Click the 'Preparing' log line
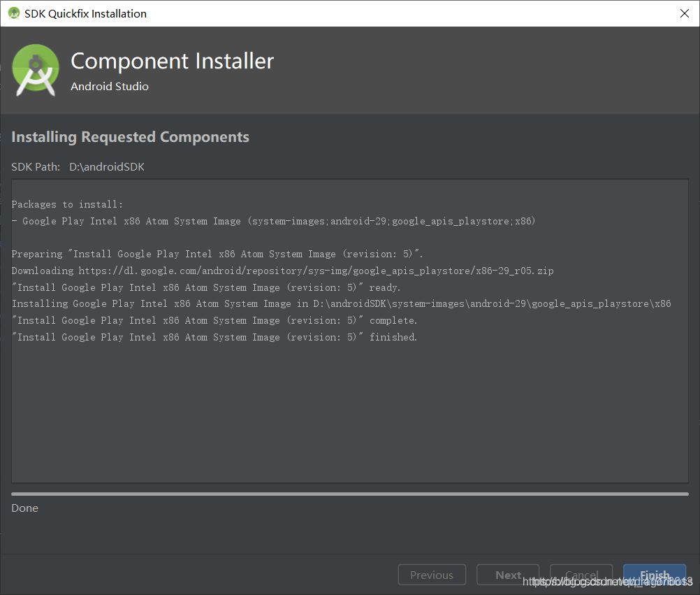This screenshot has height=595, width=700. coord(217,255)
